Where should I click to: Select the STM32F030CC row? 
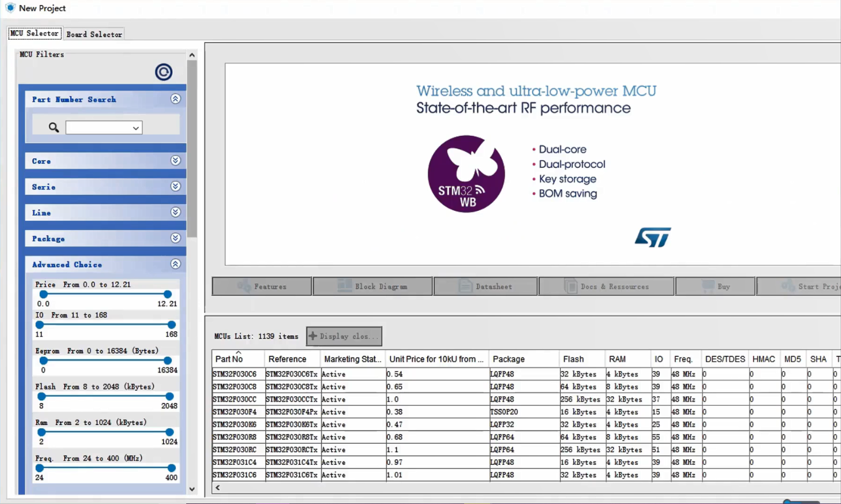(x=526, y=400)
